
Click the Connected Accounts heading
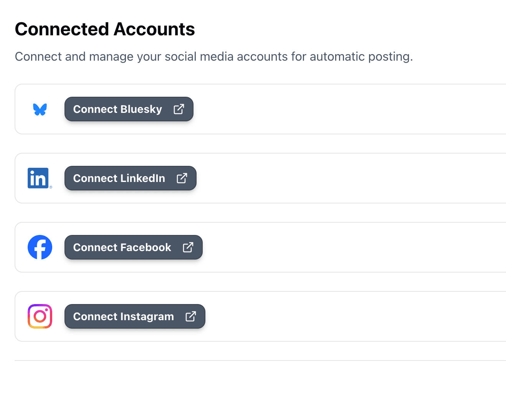pyautogui.click(x=104, y=29)
